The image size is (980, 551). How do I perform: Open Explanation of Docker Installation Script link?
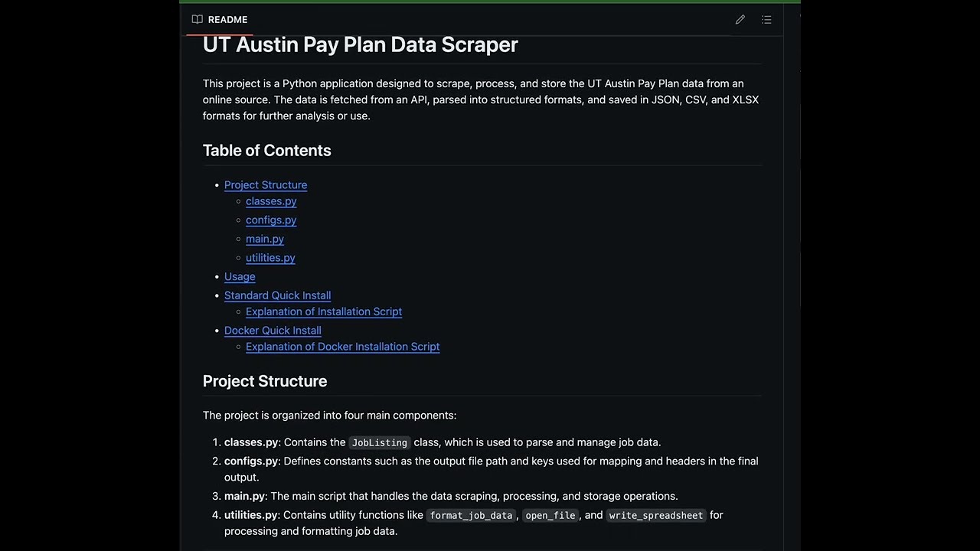342,347
